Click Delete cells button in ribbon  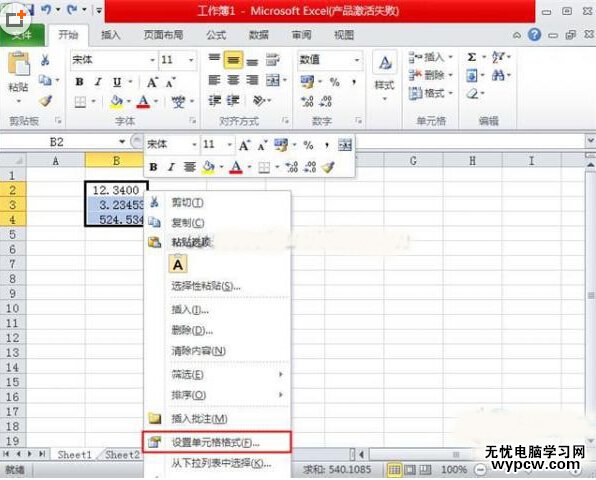pos(431,75)
